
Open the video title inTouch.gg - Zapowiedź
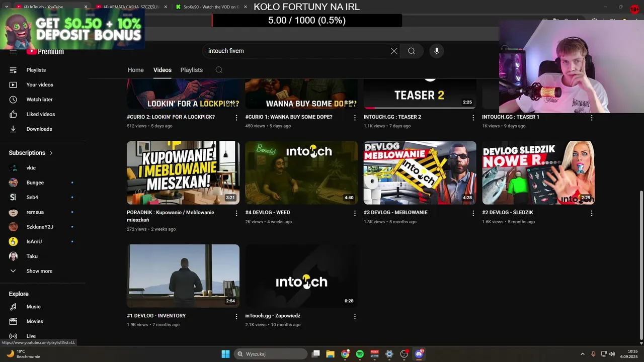(x=273, y=316)
